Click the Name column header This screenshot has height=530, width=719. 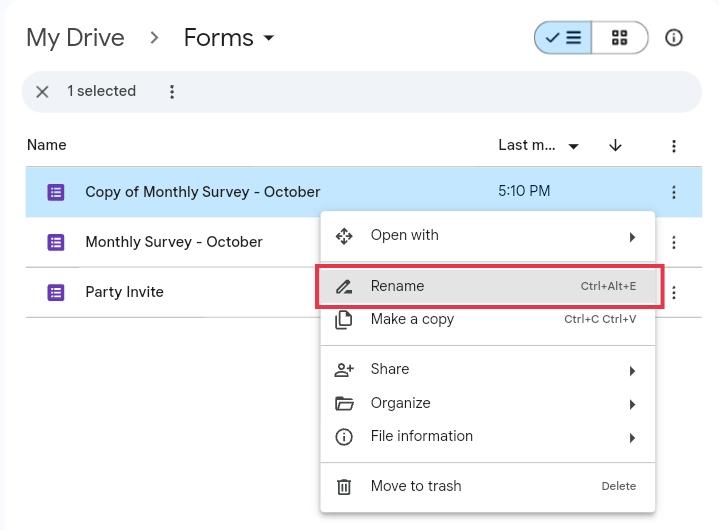click(x=47, y=145)
